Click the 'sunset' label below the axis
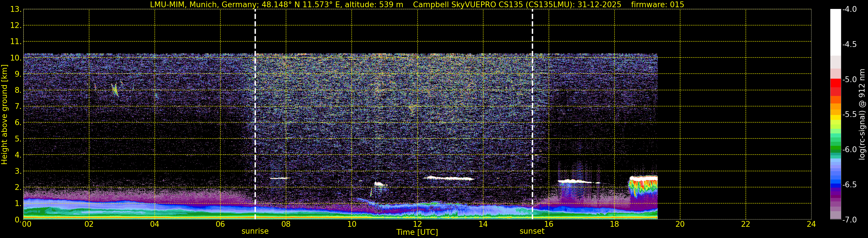The width and height of the screenshot is (868, 238). (x=532, y=231)
